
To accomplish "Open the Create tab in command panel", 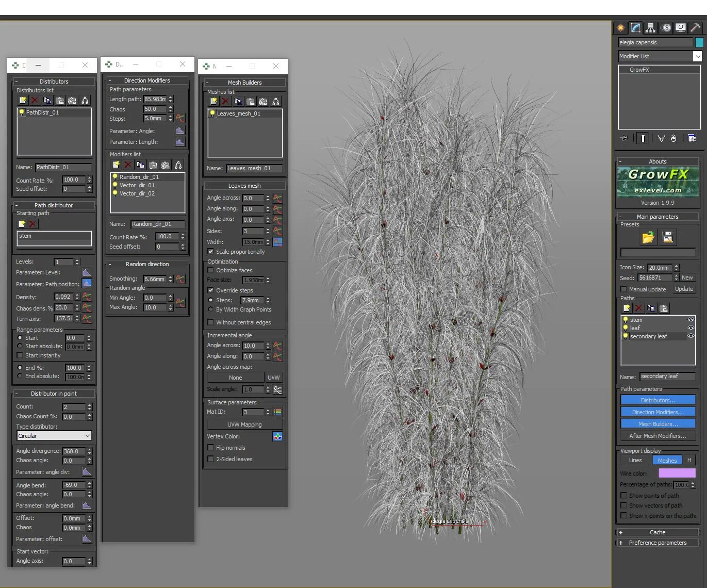I will (x=621, y=28).
